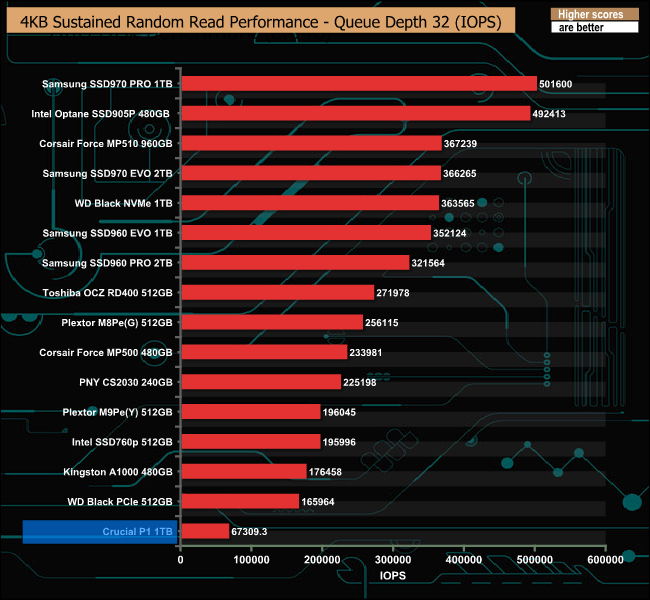
Task: Click the axis tick label 500000
Action: pos(535,560)
